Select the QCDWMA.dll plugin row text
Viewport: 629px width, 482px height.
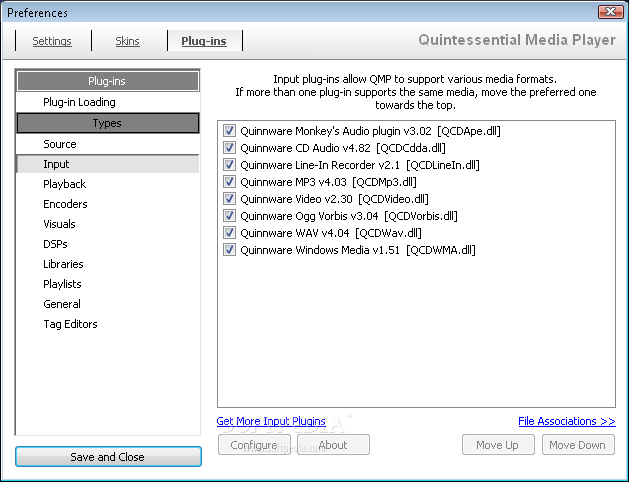pos(358,250)
